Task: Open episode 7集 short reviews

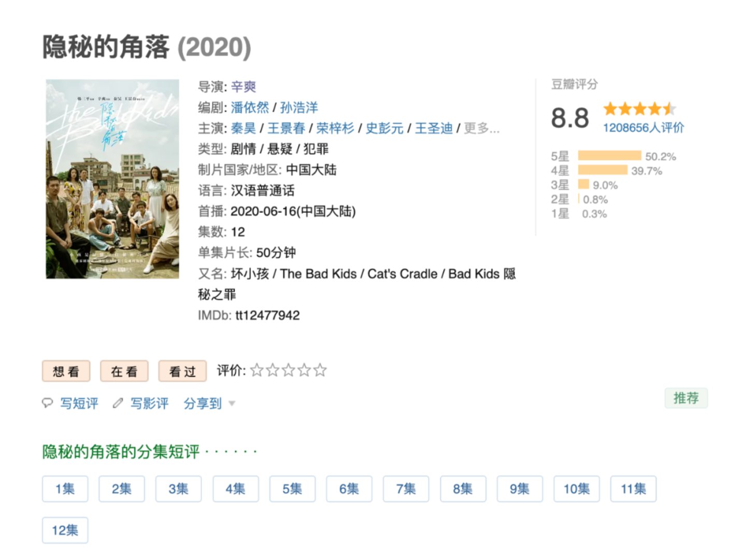Action: [x=406, y=489]
